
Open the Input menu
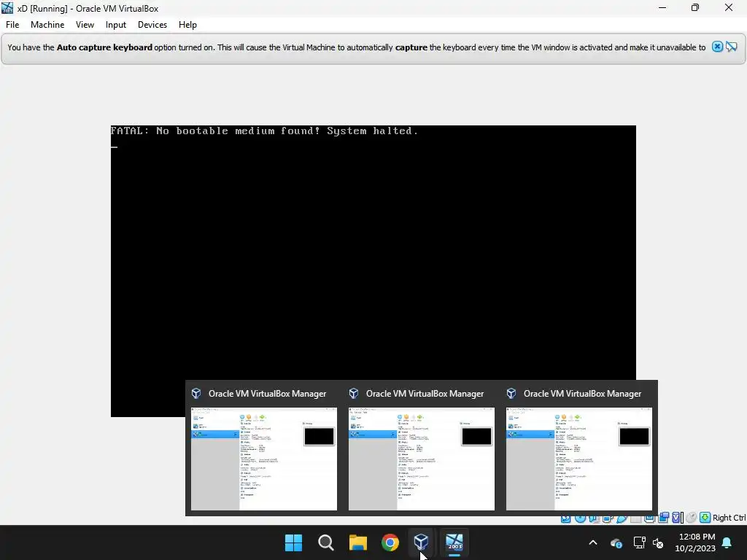tap(116, 25)
